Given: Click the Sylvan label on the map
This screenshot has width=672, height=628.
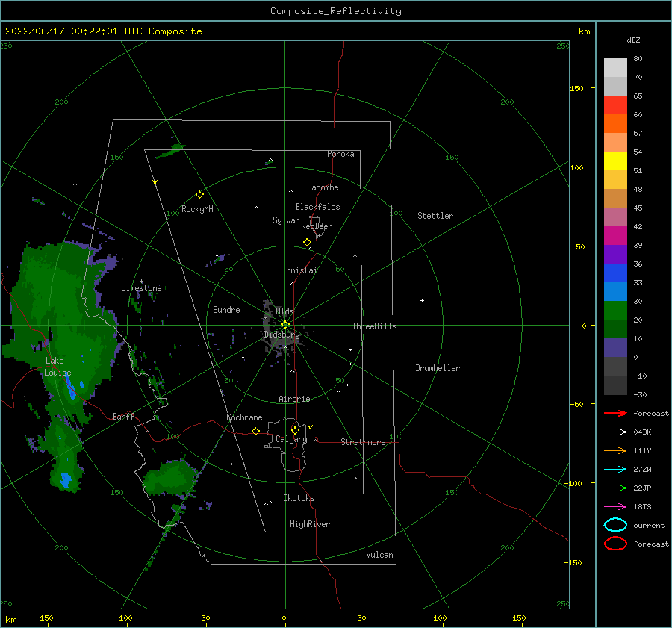Looking at the screenshot, I should 286,220.
